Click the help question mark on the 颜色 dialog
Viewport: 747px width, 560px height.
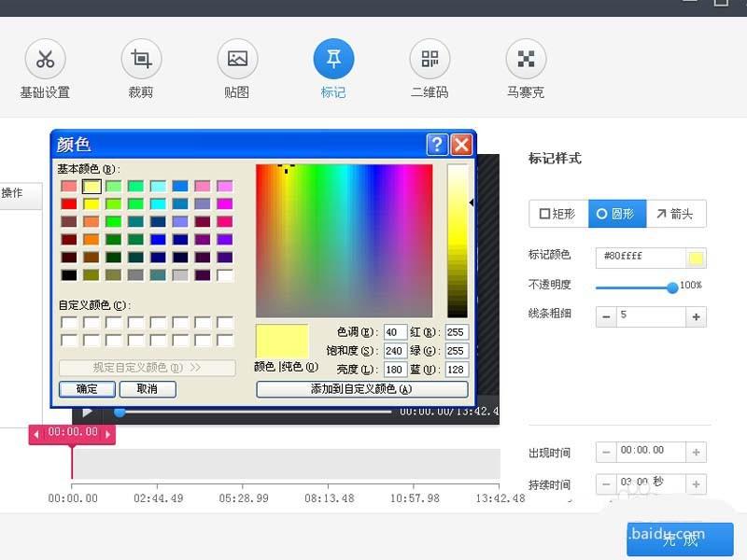pyautogui.click(x=439, y=145)
